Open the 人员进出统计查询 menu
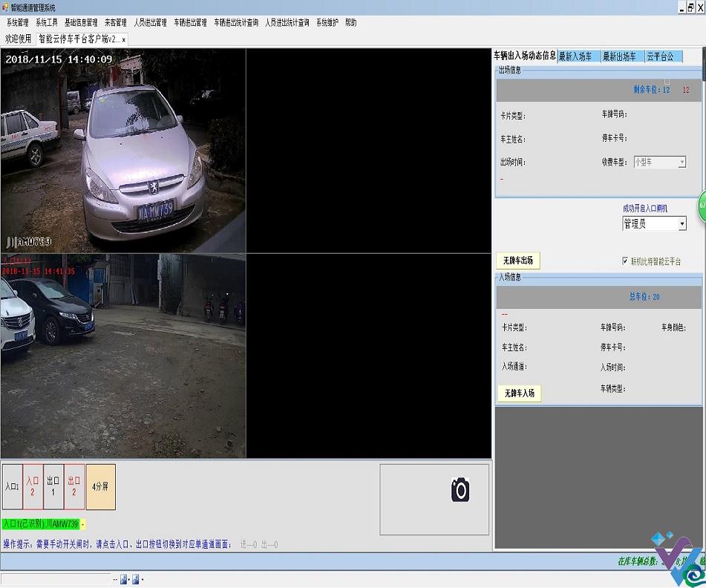 tap(287, 22)
